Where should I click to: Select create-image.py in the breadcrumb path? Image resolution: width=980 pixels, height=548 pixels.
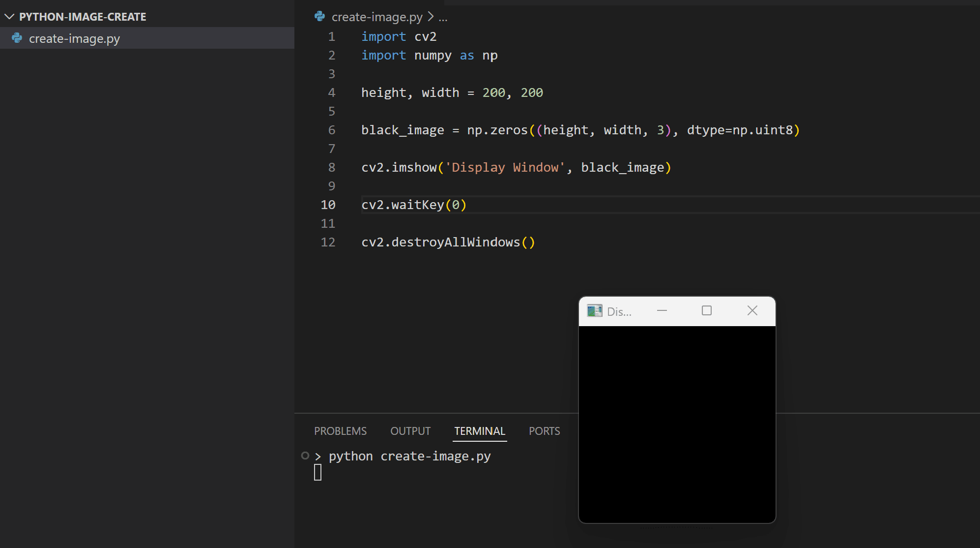(x=376, y=17)
